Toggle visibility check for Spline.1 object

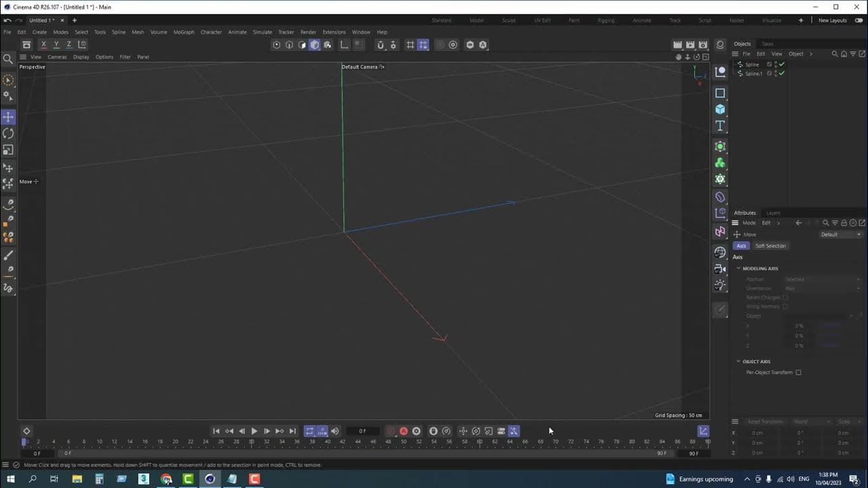pyautogui.click(x=782, y=73)
